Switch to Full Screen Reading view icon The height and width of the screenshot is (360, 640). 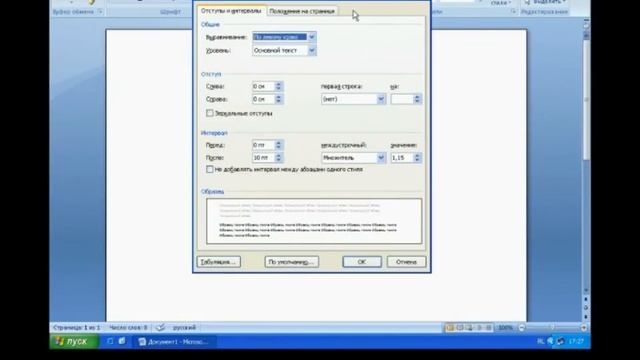click(x=460, y=328)
